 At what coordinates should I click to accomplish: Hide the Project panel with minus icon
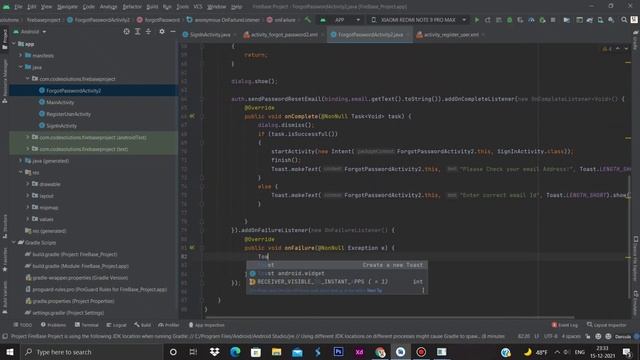[173, 31]
